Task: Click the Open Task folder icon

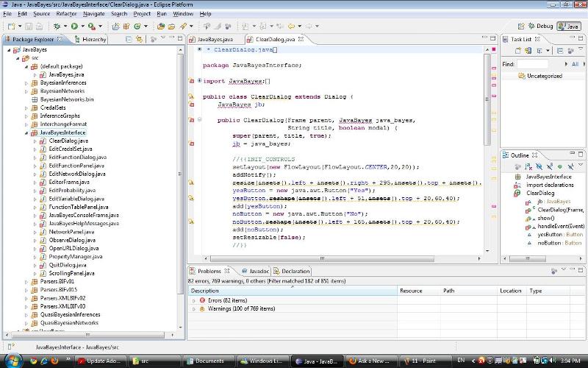Action: click(172, 26)
